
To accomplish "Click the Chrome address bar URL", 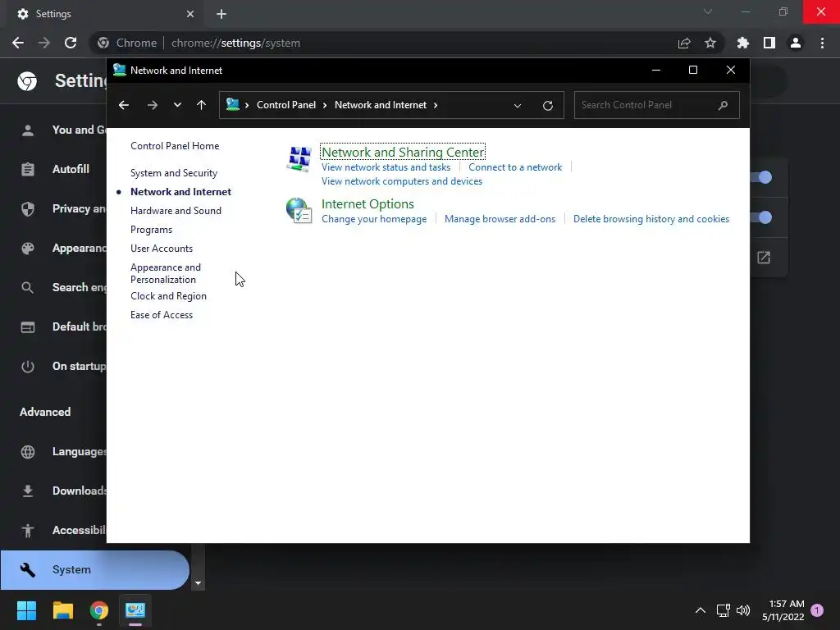I will [x=235, y=43].
